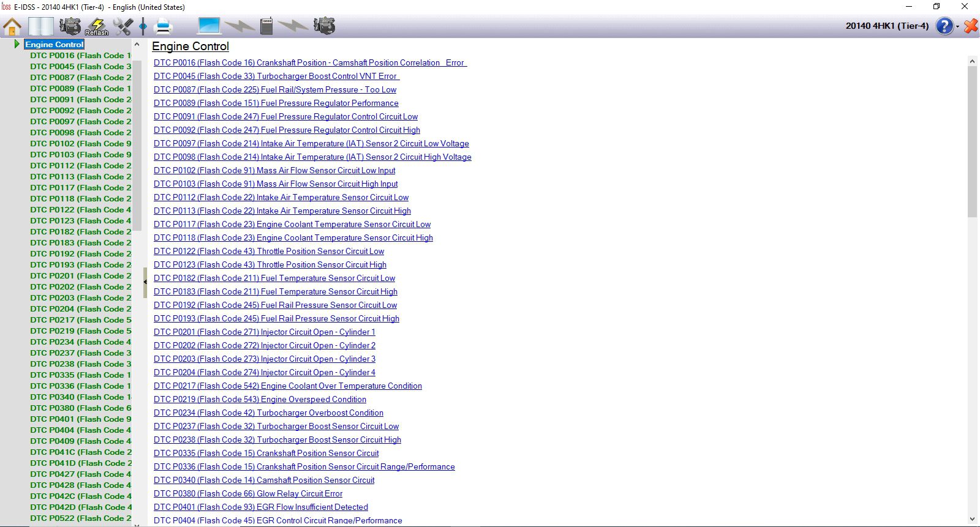Open the Home icon in the toolbar
Viewport: 980px width, 527px height.
(x=12, y=26)
